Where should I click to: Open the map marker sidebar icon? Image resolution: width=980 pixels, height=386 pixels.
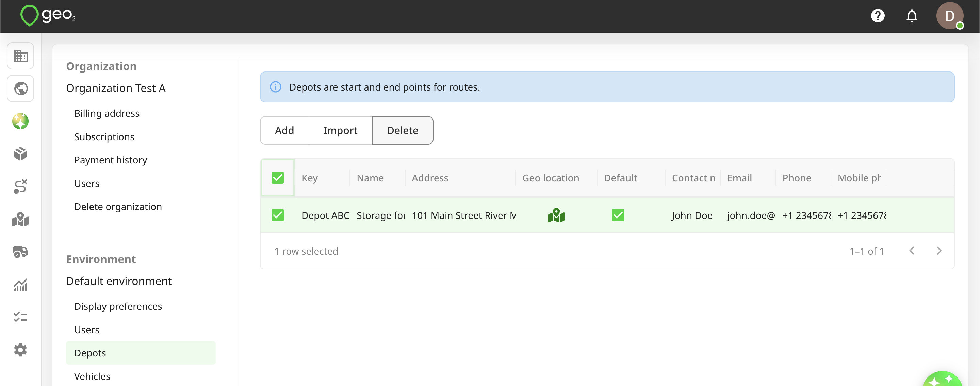click(x=20, y=219)
